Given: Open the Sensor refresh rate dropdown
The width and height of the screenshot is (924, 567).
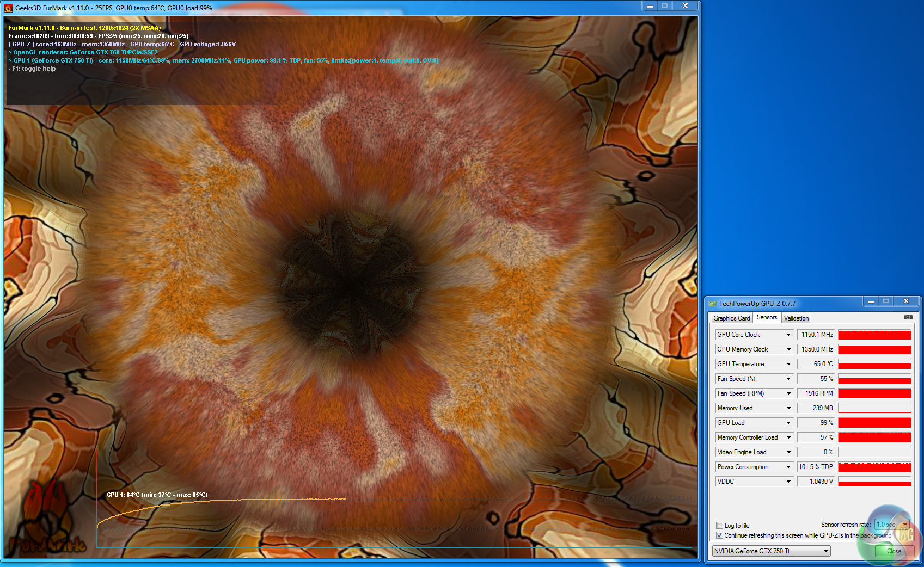Looking at the screenshot, I should tap(905, 525).
